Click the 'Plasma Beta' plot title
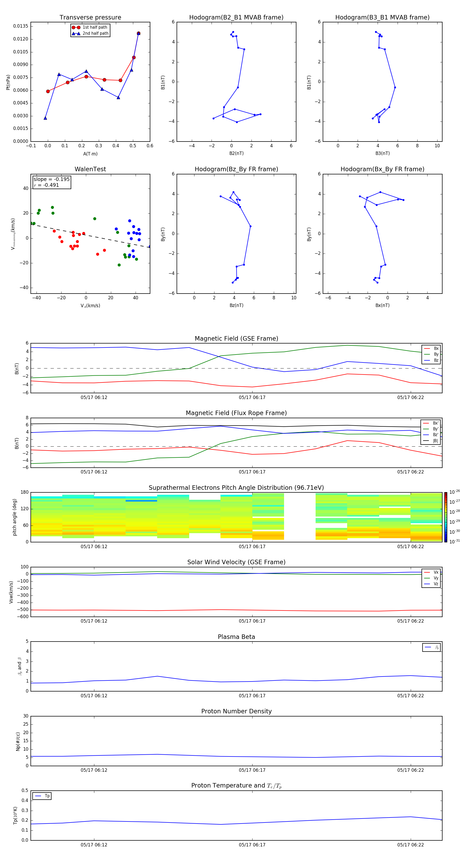This screenshot has width=473, height=868. pos(236,637)
